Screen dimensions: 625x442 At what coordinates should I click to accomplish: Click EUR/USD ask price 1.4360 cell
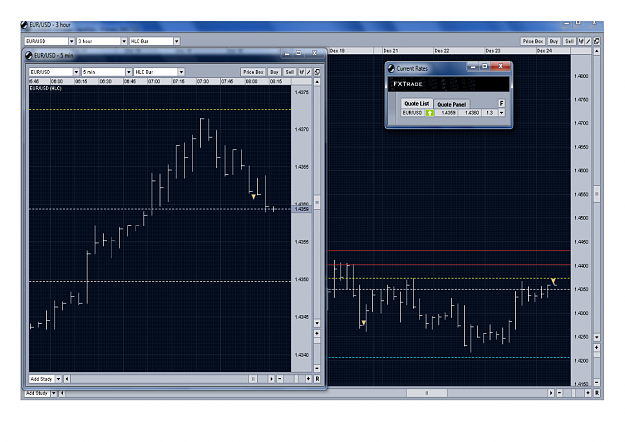click(x=471, y=113)
